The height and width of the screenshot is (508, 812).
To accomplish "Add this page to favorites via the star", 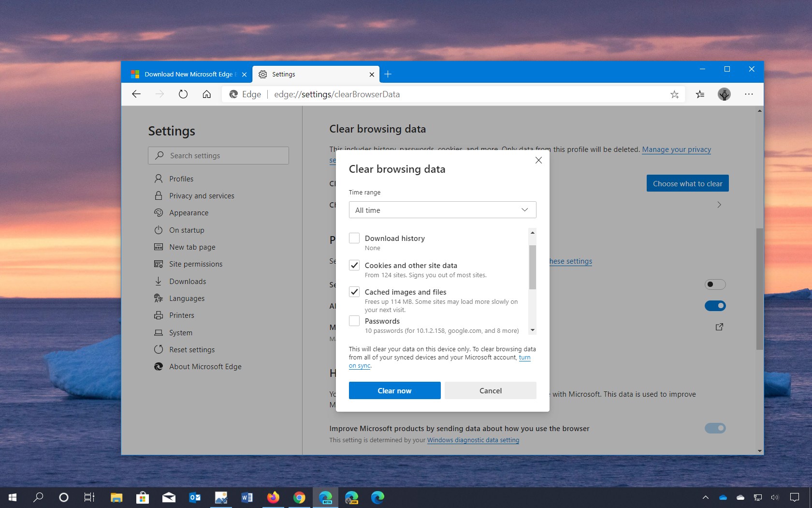I will click(674, 94).
